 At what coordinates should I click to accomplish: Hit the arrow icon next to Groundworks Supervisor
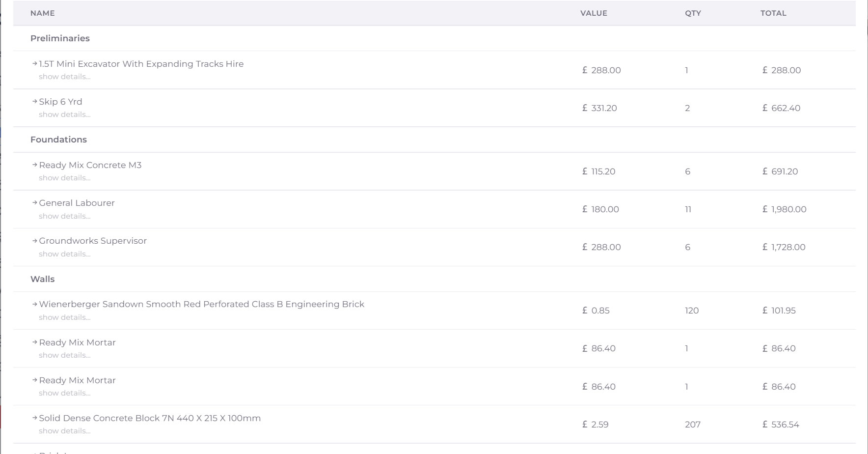[35, 241]
